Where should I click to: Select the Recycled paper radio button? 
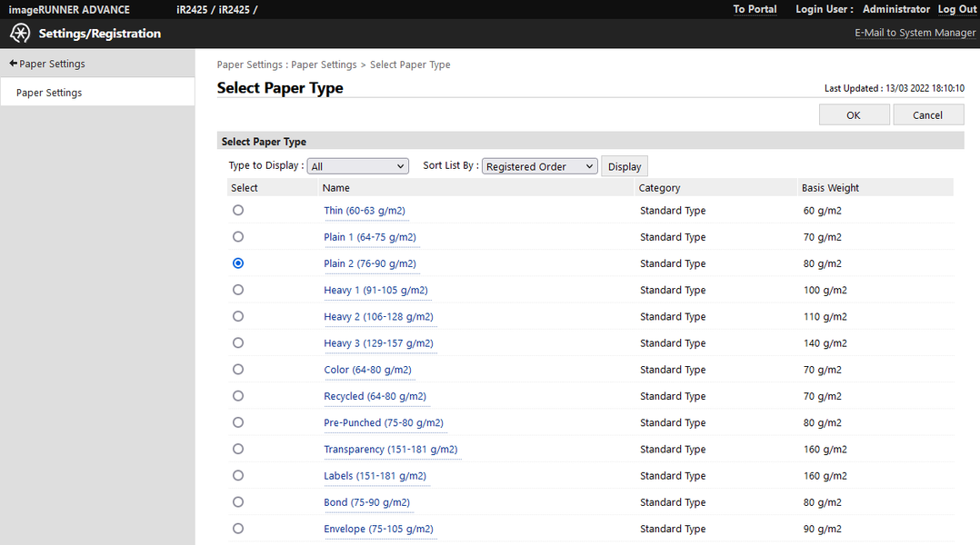[x=238, y=396]
